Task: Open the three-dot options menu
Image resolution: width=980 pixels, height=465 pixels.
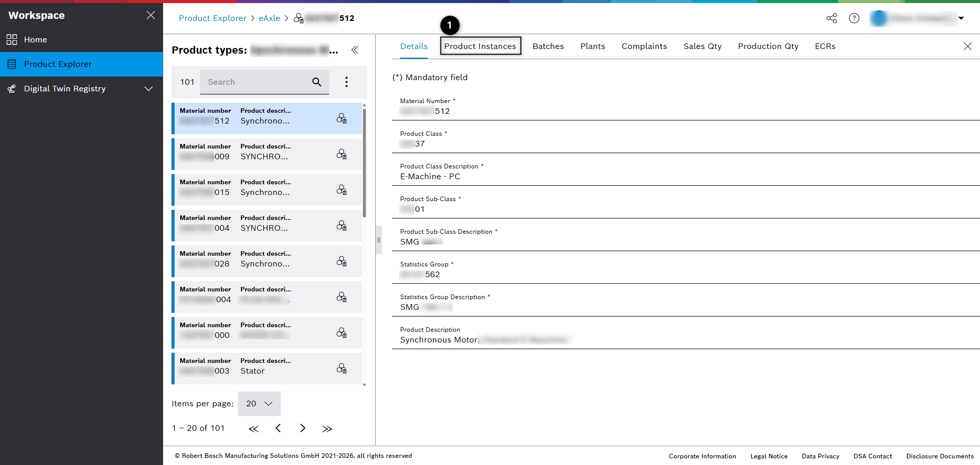Action: tap(347, 82)
